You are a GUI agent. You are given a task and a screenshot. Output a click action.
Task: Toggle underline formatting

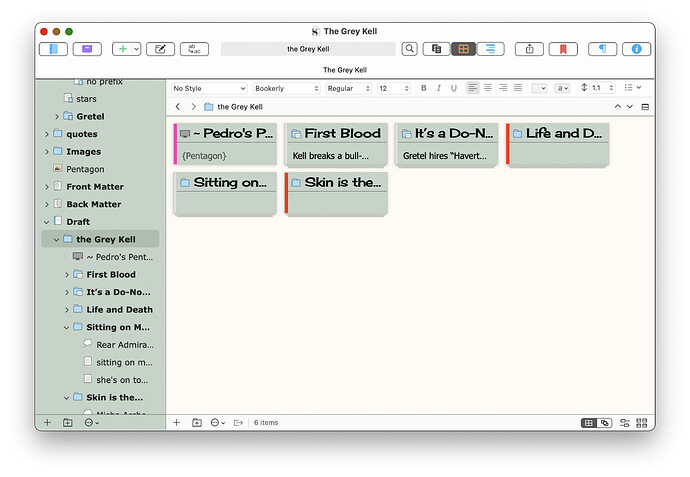point(454,88)
